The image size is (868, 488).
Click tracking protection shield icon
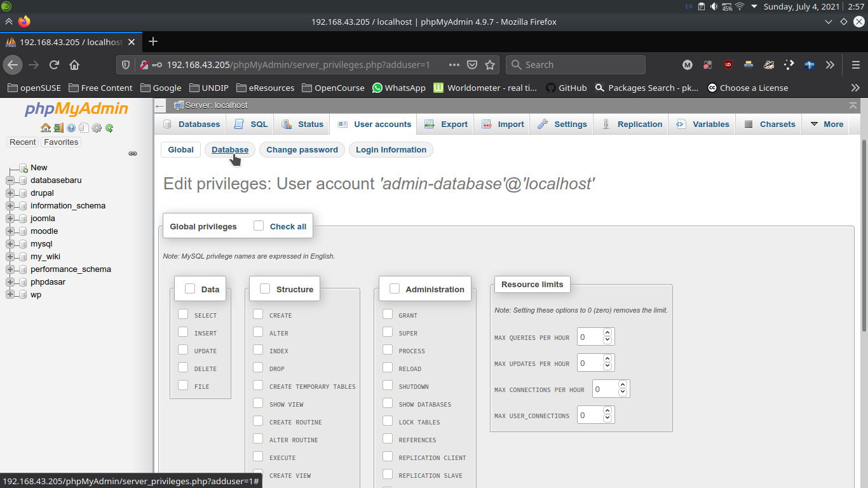126,65
